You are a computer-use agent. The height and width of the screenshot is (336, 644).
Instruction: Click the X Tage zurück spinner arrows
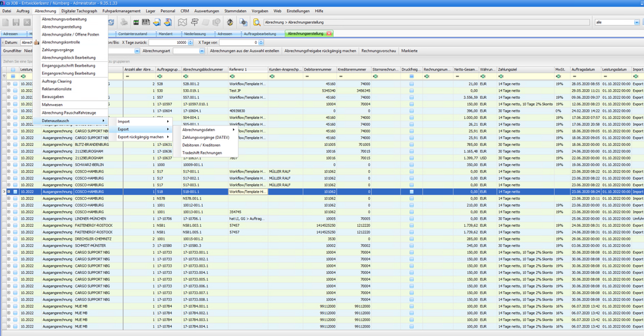coord(191,42)
